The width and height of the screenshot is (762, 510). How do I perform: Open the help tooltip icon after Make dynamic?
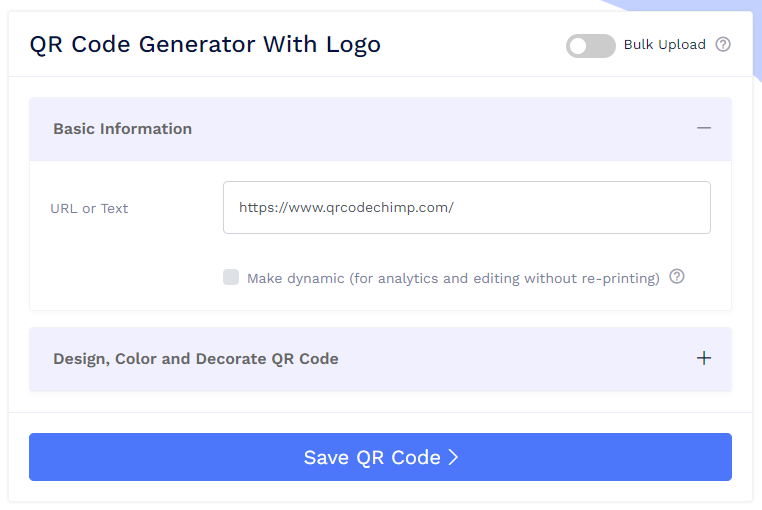[677, 277]
